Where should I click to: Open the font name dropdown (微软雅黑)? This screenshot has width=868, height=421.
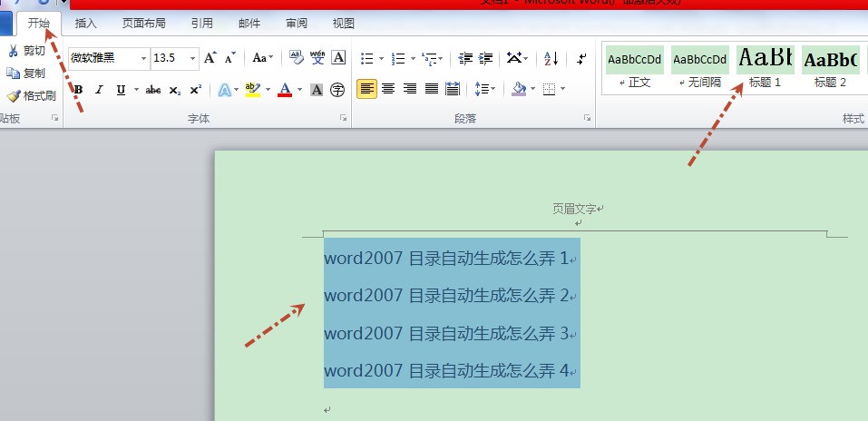[x=143, y=58]
